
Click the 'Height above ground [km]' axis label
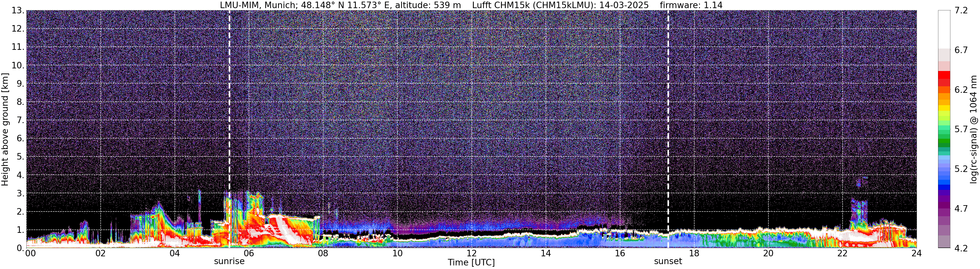[5, 129]
